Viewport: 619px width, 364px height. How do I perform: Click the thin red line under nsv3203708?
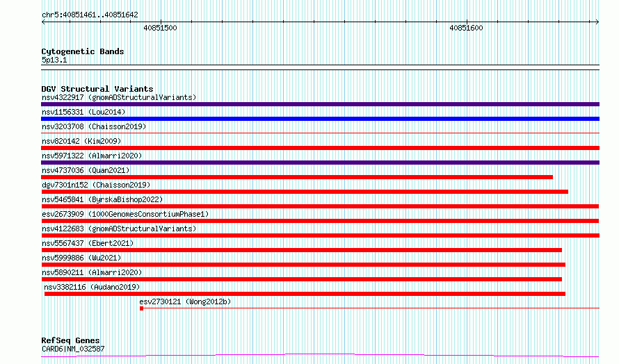tap(320, 133)
